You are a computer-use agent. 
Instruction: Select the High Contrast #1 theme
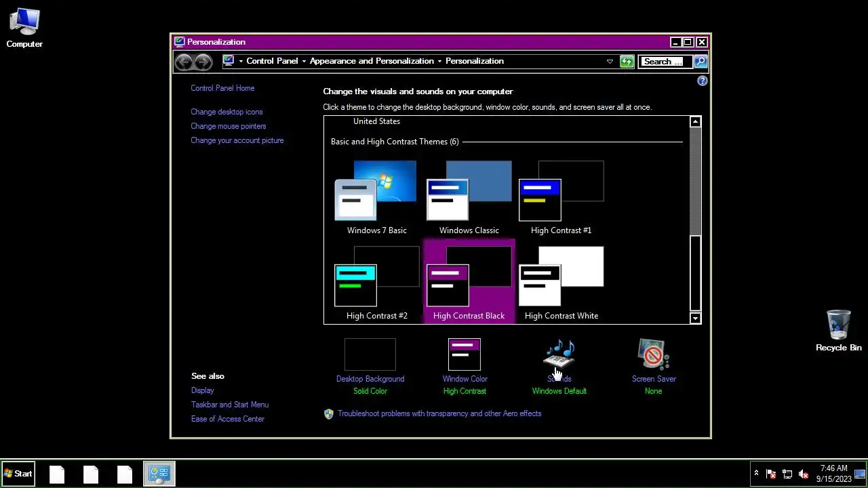(561, 198)
